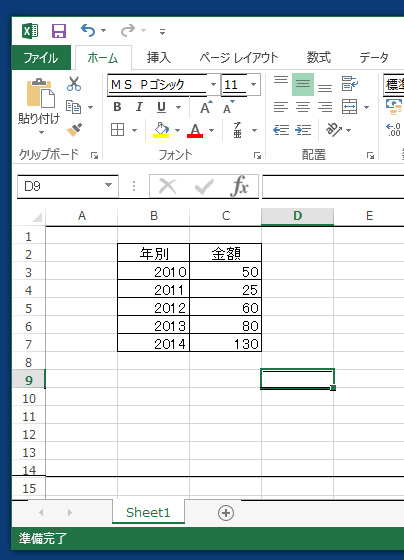Click the Excel application icon

[x=30, y=31]
